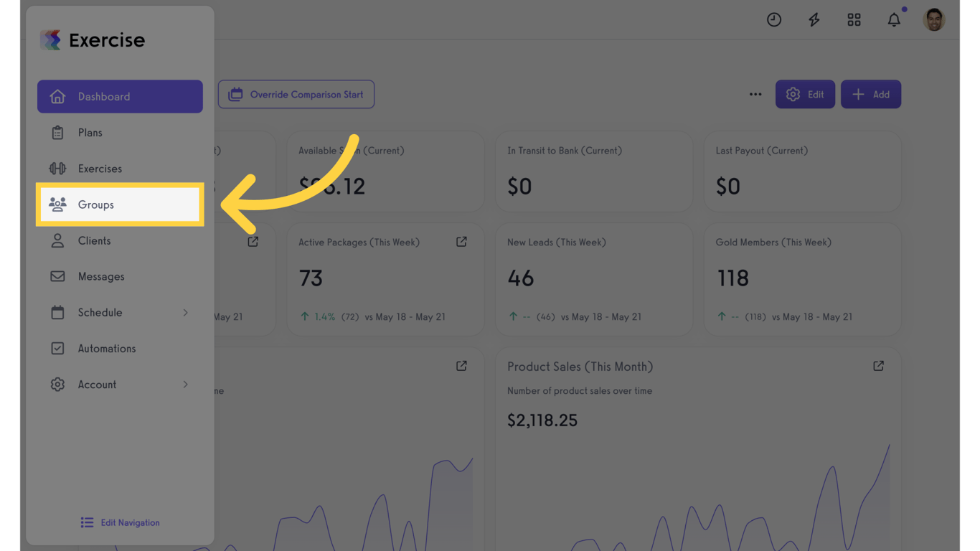Click the Edit dashboard button
Screen dimensions: 980x551
click(x=805, y=94)
